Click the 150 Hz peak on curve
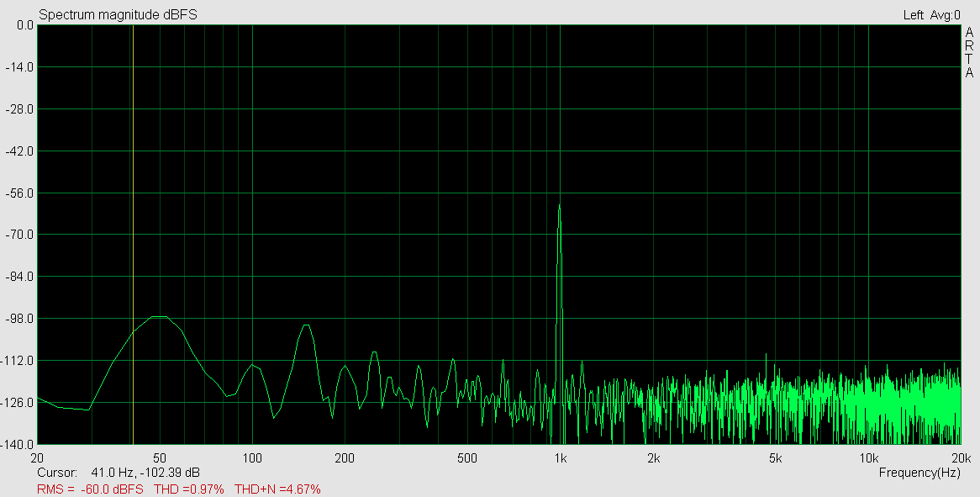 pos(306,325)
